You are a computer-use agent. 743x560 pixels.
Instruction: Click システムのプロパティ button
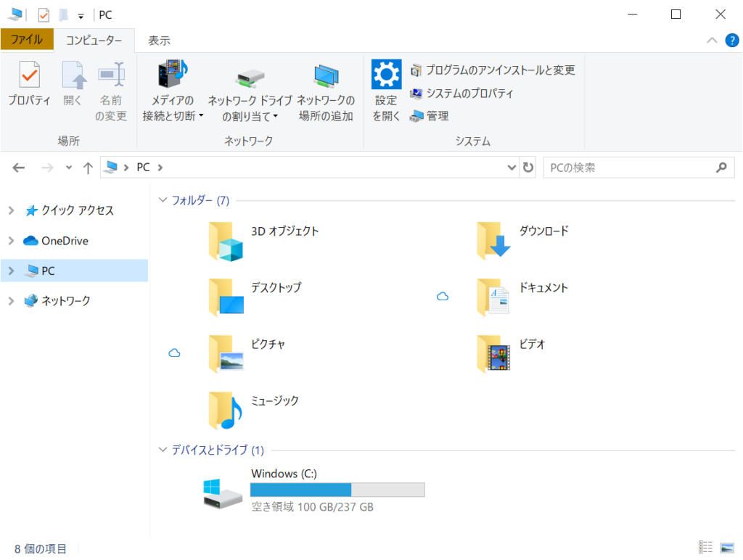463,94
